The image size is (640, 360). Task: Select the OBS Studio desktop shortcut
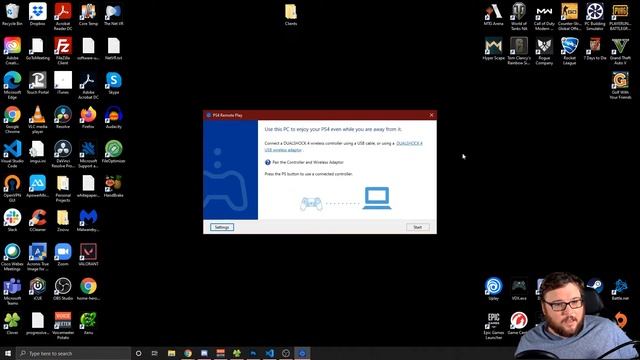(x=63, y=289)
